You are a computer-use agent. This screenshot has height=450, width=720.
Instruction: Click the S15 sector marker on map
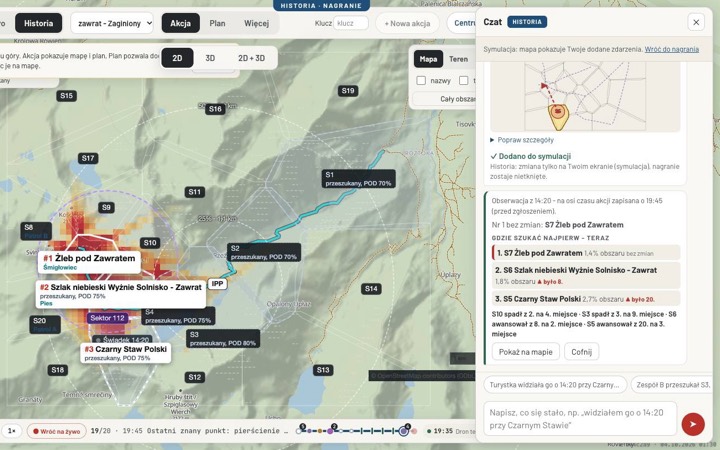point(67,96)
